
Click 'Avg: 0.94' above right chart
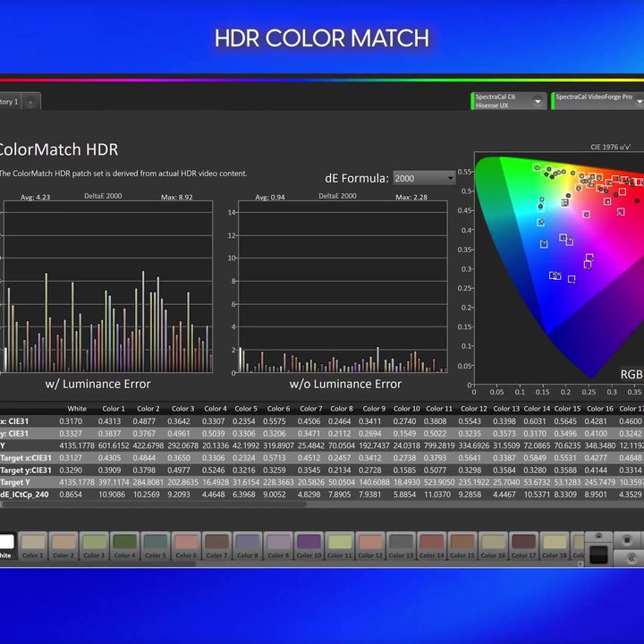coord(270,197)
